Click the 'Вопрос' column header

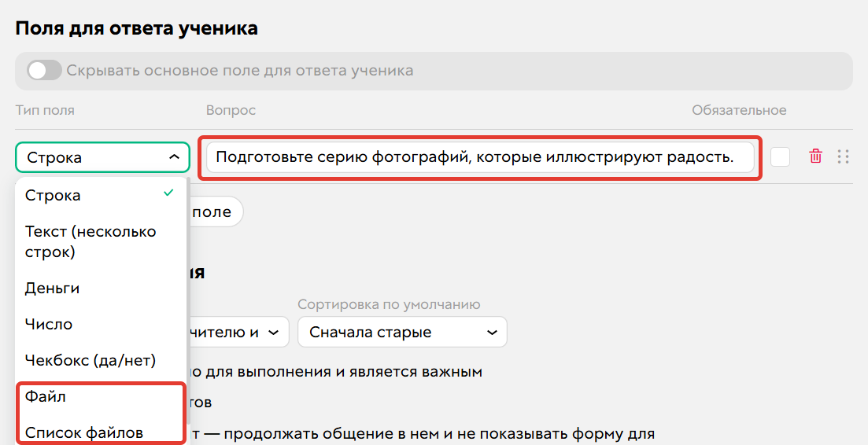point(231,110)
